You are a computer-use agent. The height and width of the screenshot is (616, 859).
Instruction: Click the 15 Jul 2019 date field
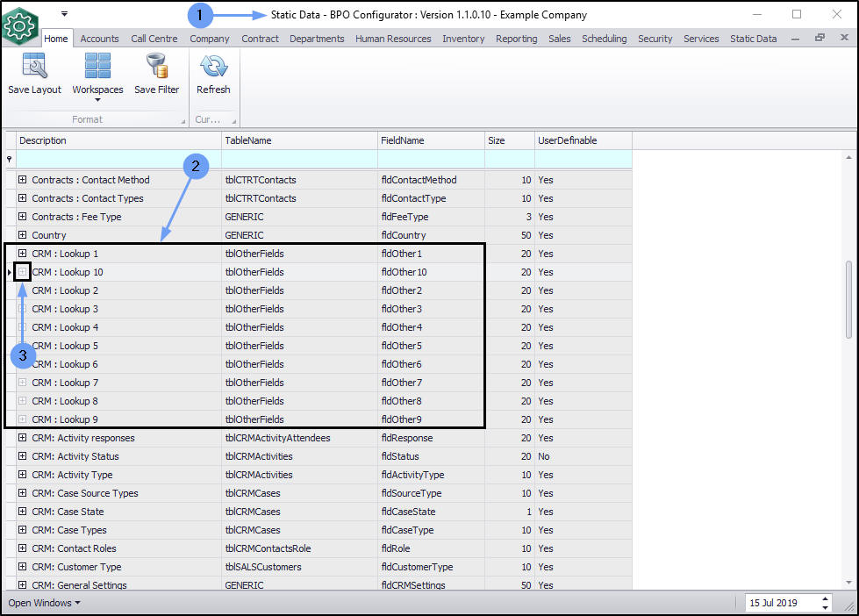(x=783, y=603)
